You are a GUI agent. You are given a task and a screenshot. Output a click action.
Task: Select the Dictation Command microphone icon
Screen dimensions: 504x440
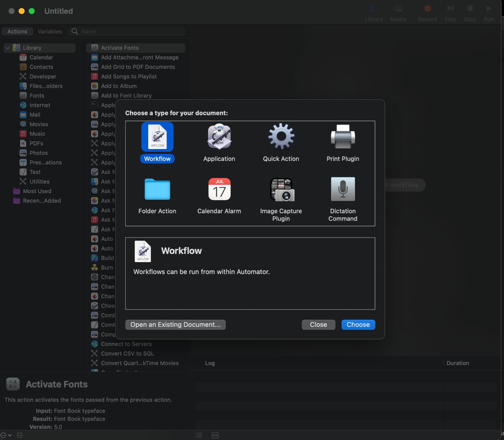point(343,189)
